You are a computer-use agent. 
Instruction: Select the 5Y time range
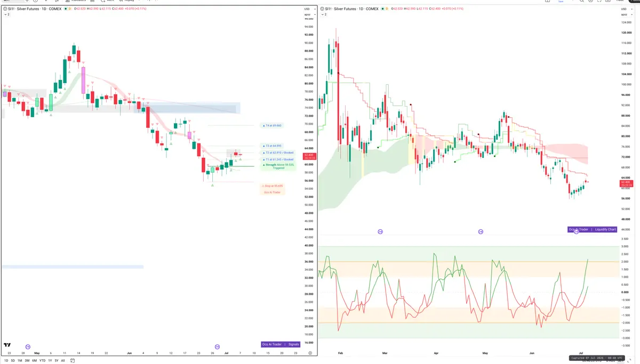(x=56, y=360)
